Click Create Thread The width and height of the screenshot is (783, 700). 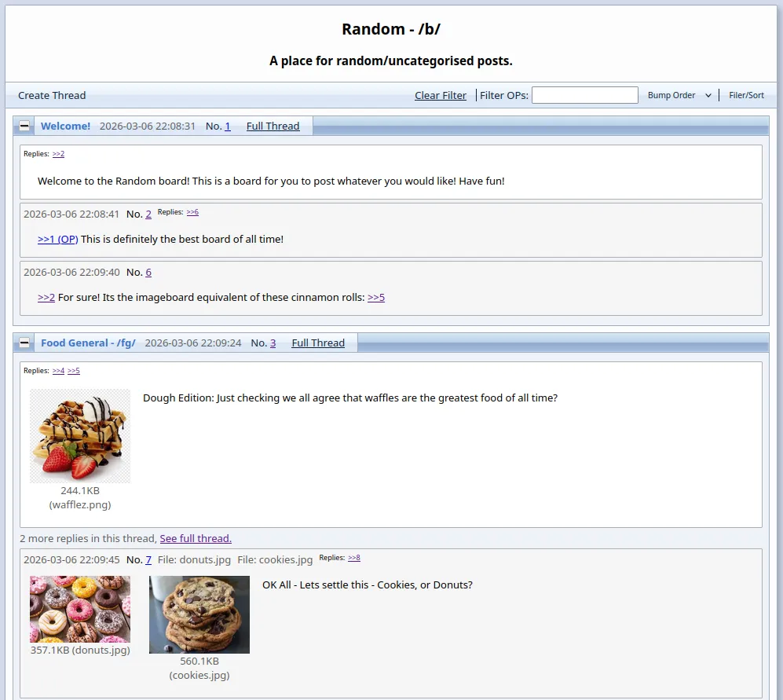point(52,95)
